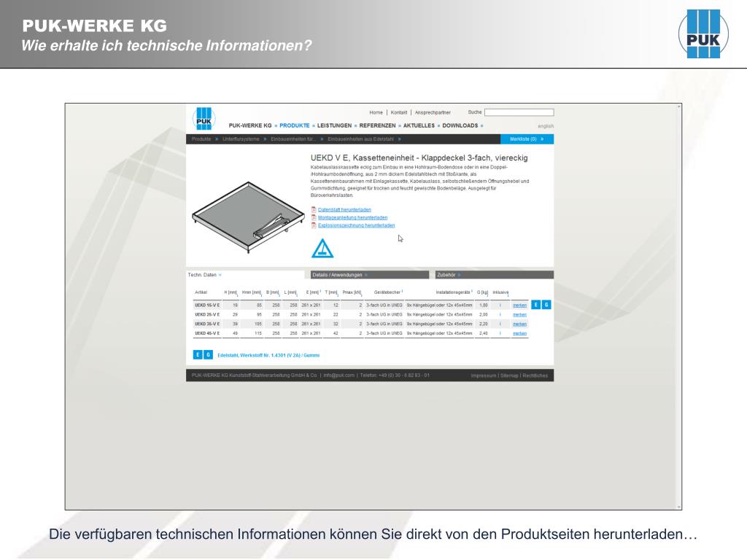Click the blue G material icon in table row

(x=546, y=305)
